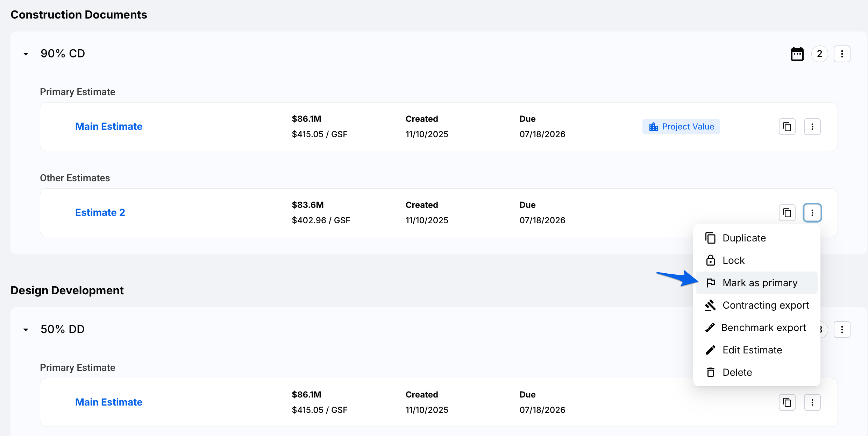Duplicate the 90% CD Main Estimate via copy icon
868x436 pixels.
(787, 127)
